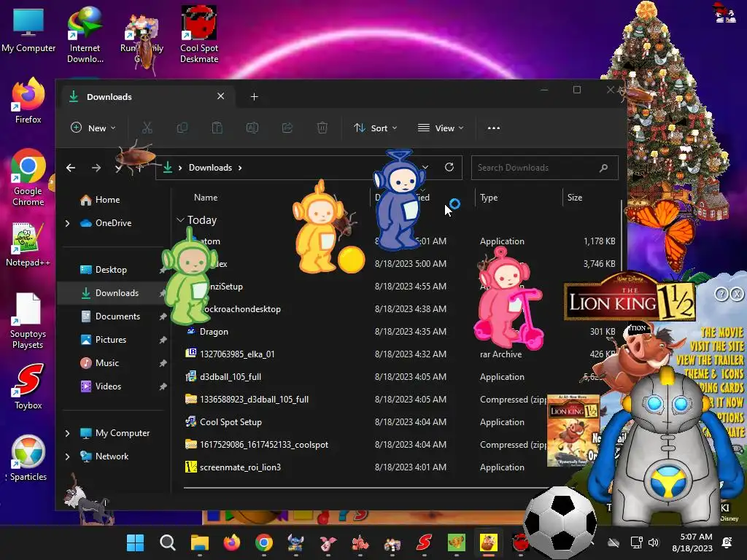Select the Dragon file
The height and width of the screenshot is (560, 747).
point(214,332)
